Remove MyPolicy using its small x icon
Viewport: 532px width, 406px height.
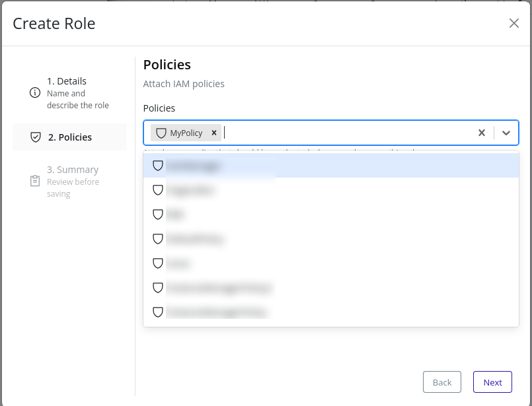coord(213,133)
